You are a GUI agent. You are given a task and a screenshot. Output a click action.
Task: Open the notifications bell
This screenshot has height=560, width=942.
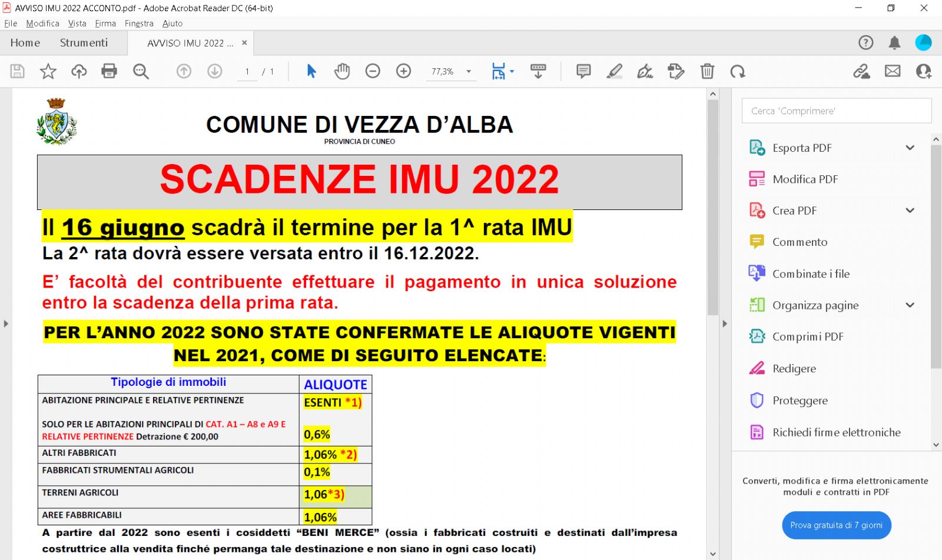click(894, 42)
